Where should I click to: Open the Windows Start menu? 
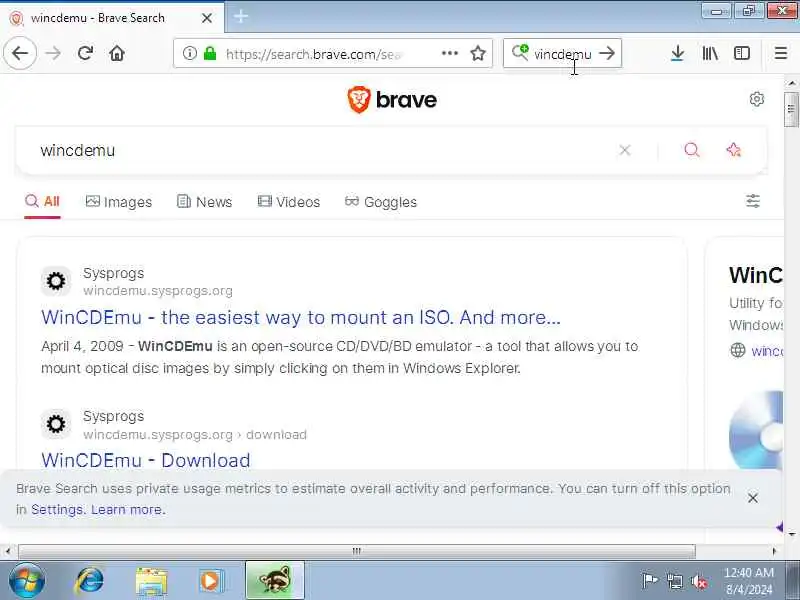pyautogui.click(x=27, y=581)
